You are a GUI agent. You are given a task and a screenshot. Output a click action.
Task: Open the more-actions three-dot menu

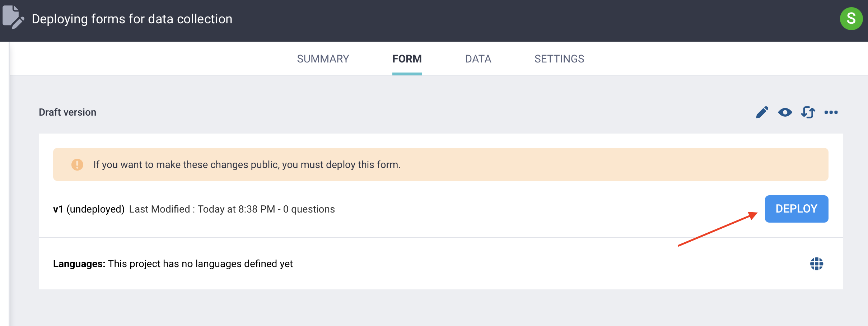click(832, 112)
